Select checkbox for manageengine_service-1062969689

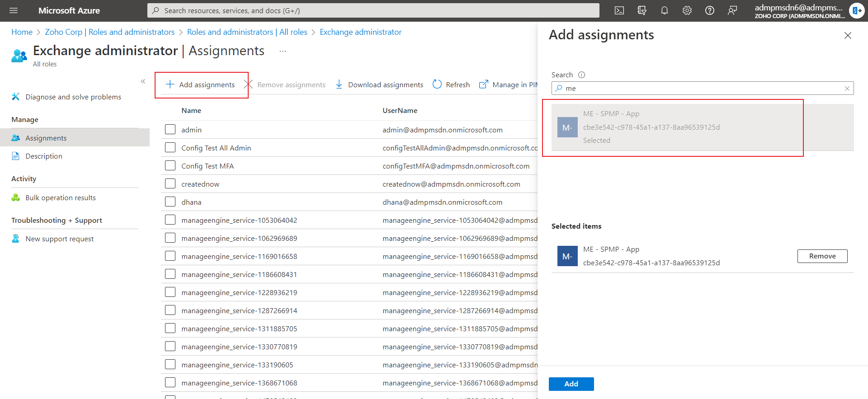click(x=170, y=238)
